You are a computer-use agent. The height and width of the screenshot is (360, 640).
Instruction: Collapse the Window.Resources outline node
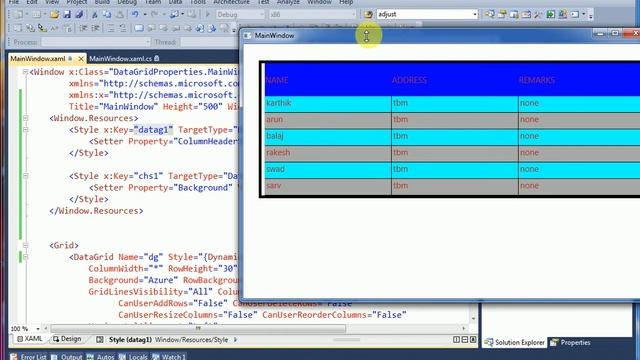pyautogui.click(x=25, y=118)
